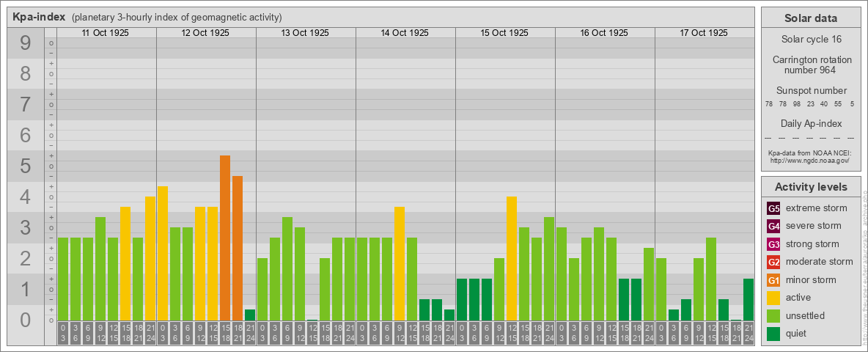Image resolution: width=868 pixels, height=352 pixels.
Task: Click the G4 severe storm legend icon
Action: click(773, 227)
